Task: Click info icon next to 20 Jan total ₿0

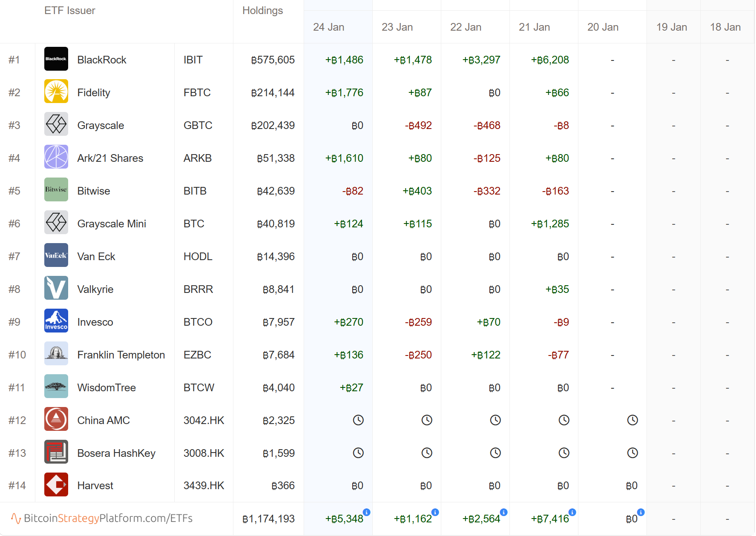Action: click(641, 512)
